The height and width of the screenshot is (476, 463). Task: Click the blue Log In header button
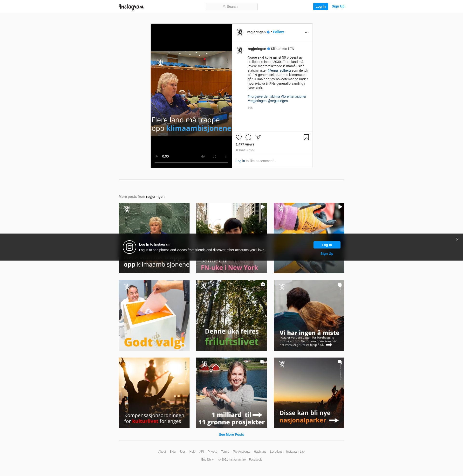point(320,7)
